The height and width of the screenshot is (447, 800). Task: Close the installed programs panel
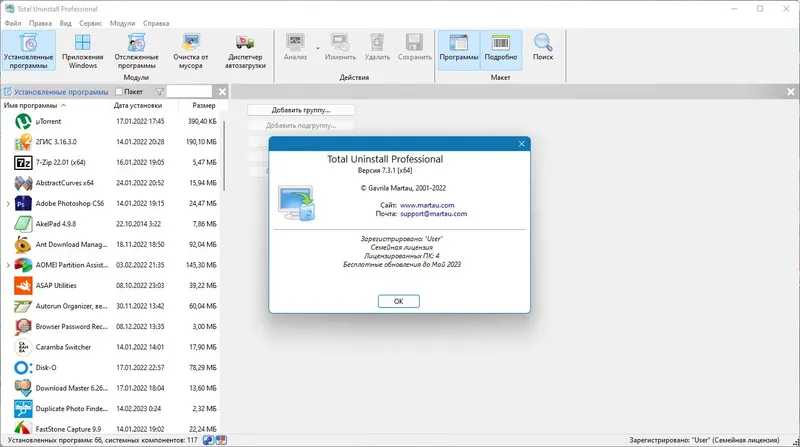(x=222, y=92)
